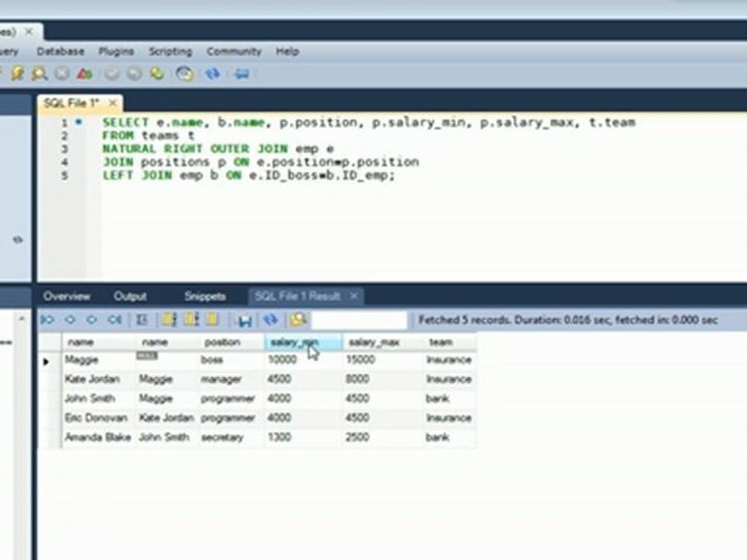
Task: Click the search icon beside the result filter field
Action: click(x=298, y=320)
